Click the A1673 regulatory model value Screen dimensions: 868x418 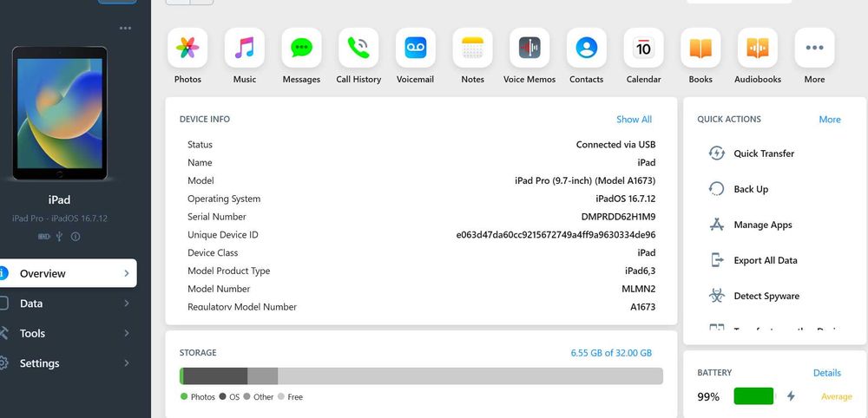click(642, 306)
